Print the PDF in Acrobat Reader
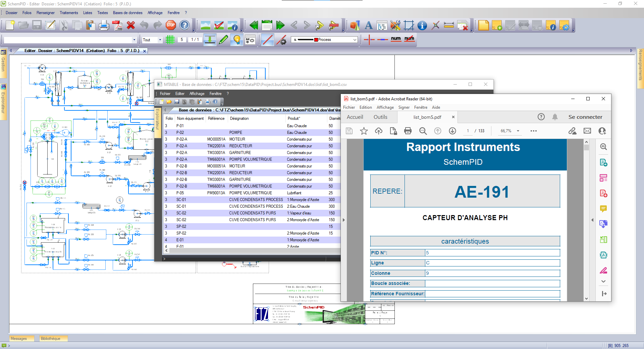Screen dimensions: 644x349 pyautogui.click(x=408, y=131)
